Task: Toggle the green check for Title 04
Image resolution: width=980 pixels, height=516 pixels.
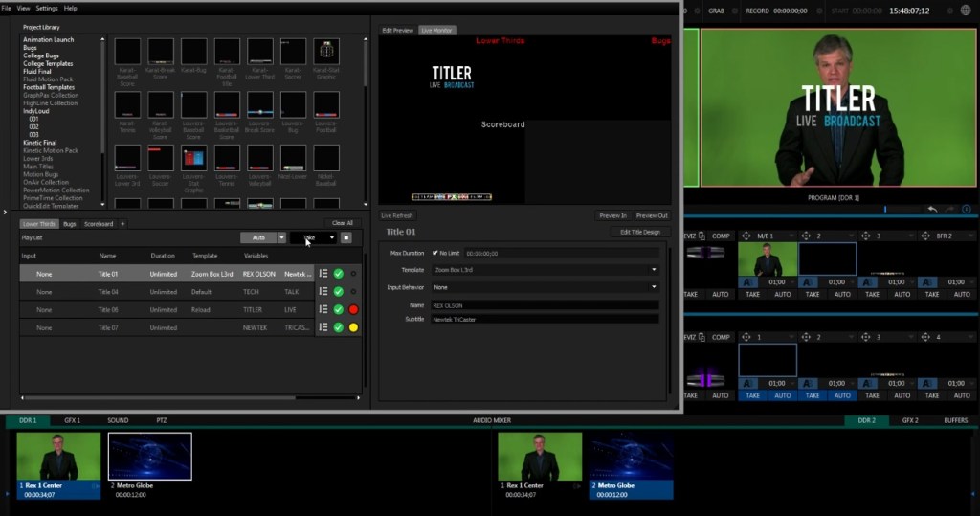Action: click(x=338, y=291)
